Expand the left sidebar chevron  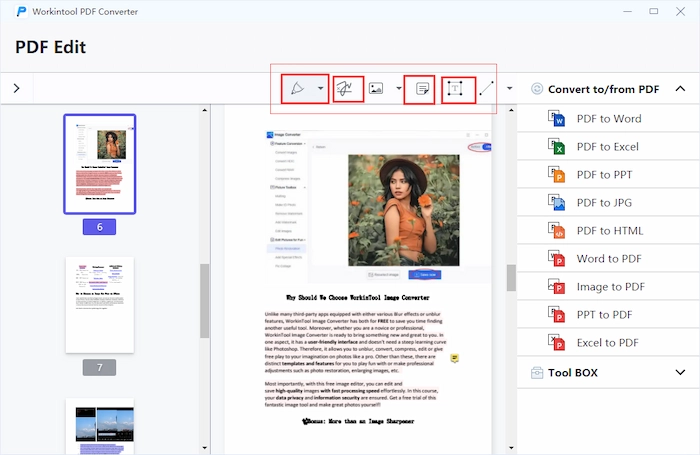click(17, 88)
